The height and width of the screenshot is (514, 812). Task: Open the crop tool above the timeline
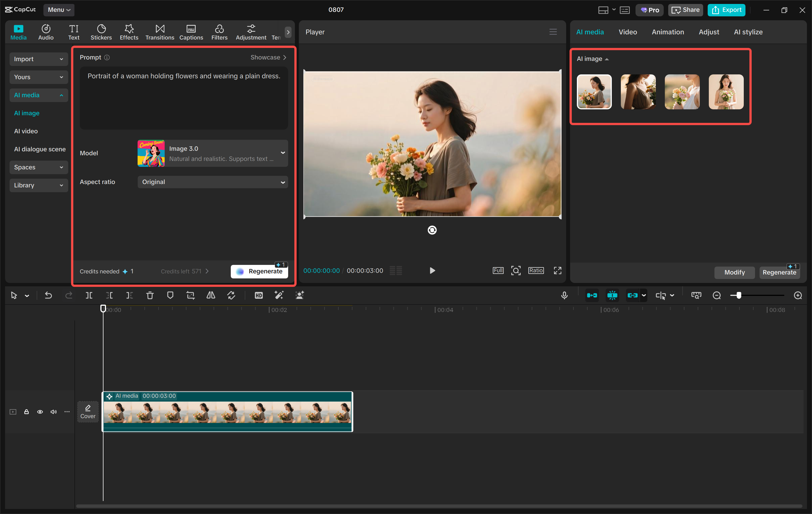pyautogui.click(x=191, y=295)
